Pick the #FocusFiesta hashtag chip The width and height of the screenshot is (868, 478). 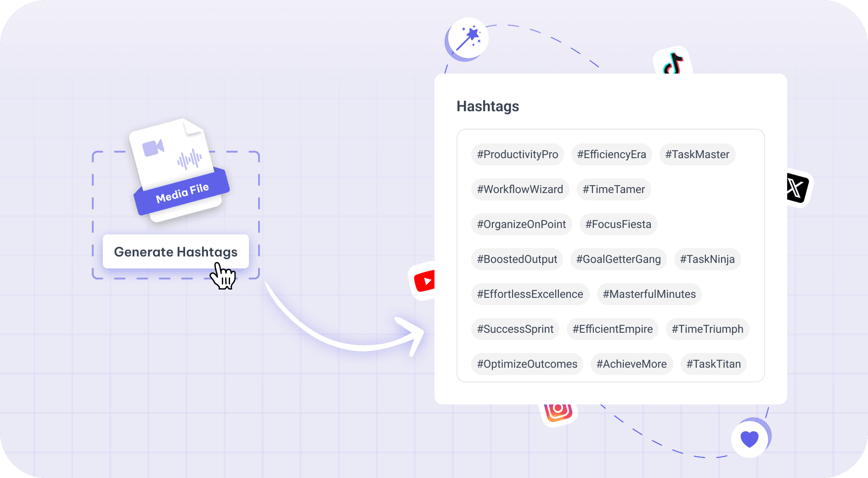coord(618,224)
